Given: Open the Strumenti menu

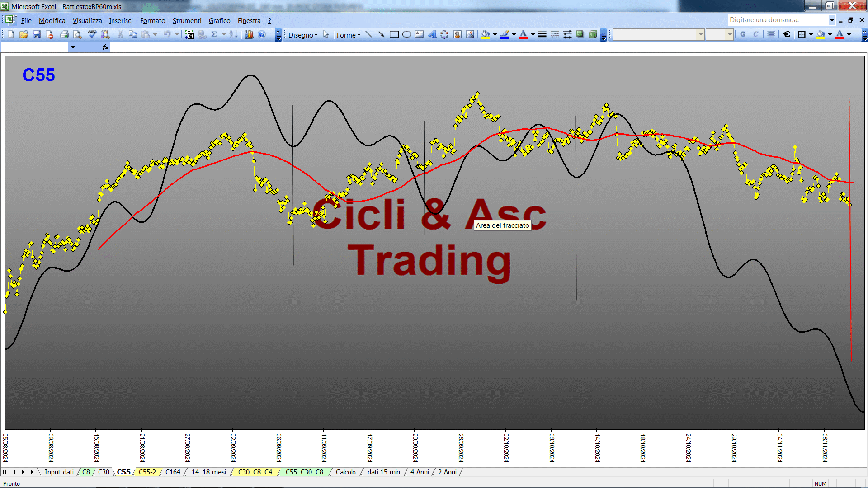Looking at the screenshot, I should pyautogui.click(x=187, y=21).
